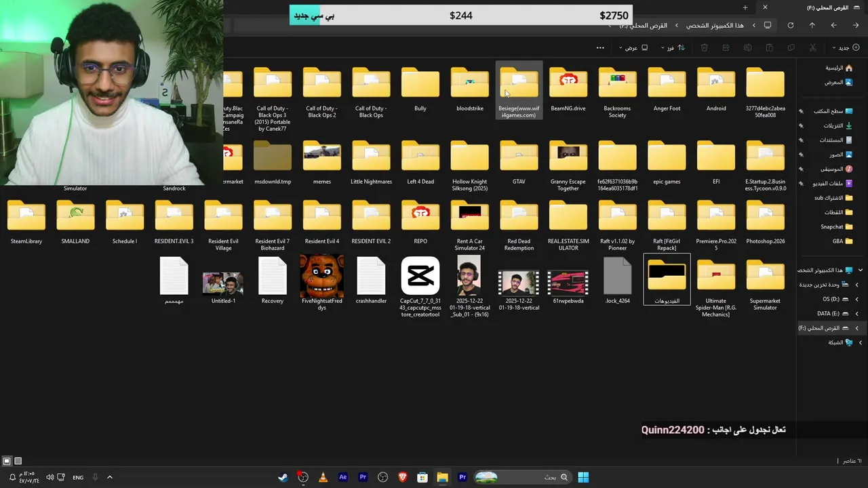Open سطح المكتب (Desktop) in the sidebar
Screen dimensions: 868x488
[x=833, y=111]
